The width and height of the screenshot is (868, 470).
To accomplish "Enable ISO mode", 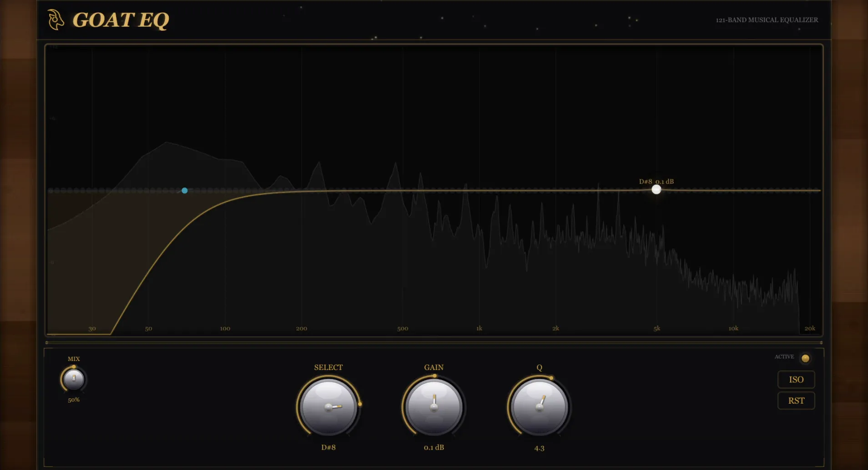I will pyautogui.click(x=796, y=380).
